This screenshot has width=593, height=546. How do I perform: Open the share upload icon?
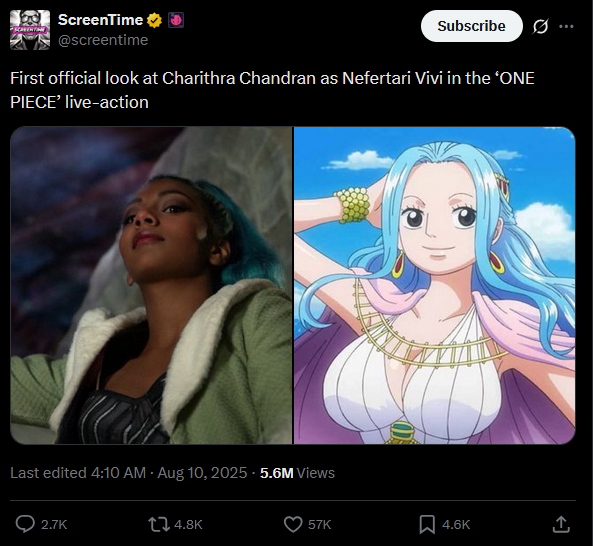tap(561, 524)
